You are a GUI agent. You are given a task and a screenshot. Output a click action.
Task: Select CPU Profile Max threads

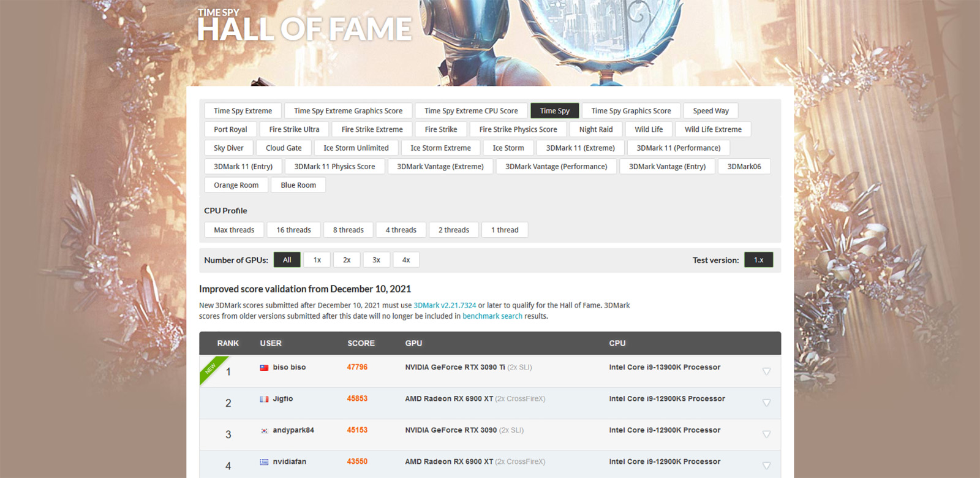click(x=234, y=230)
